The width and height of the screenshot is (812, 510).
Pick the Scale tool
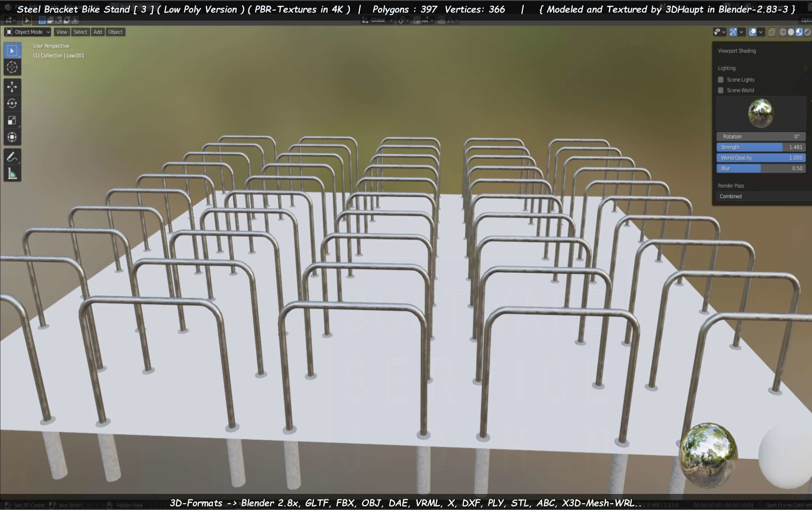(12, 120)
